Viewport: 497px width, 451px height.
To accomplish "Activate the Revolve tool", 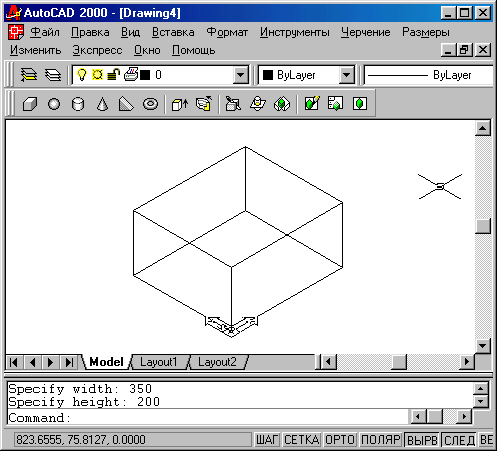I will tap(204, 104).
